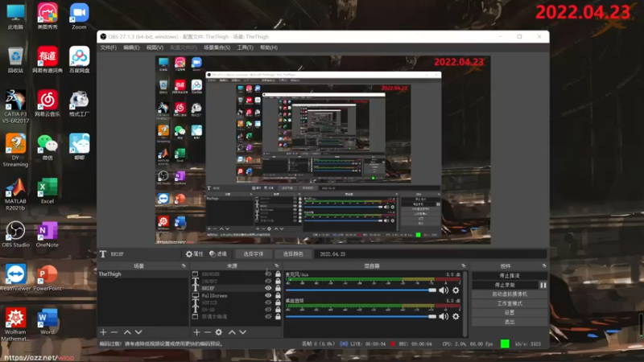Adjust 桌面音频 volume slider
644x362 pixels.
point(361,316)
